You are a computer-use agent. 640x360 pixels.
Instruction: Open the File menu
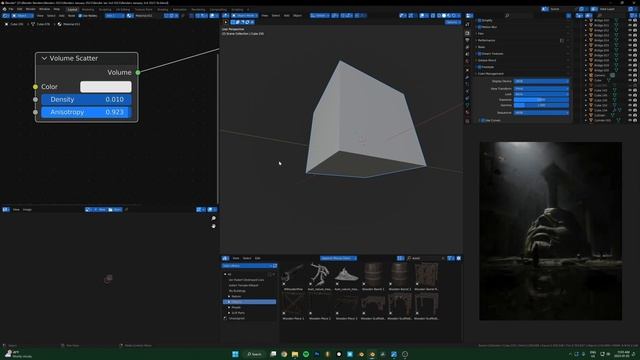(x=11, y=9)
